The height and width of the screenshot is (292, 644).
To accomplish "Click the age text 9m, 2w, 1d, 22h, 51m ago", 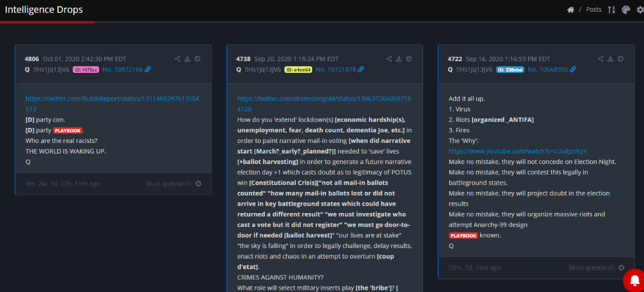I will pos(62,184).
